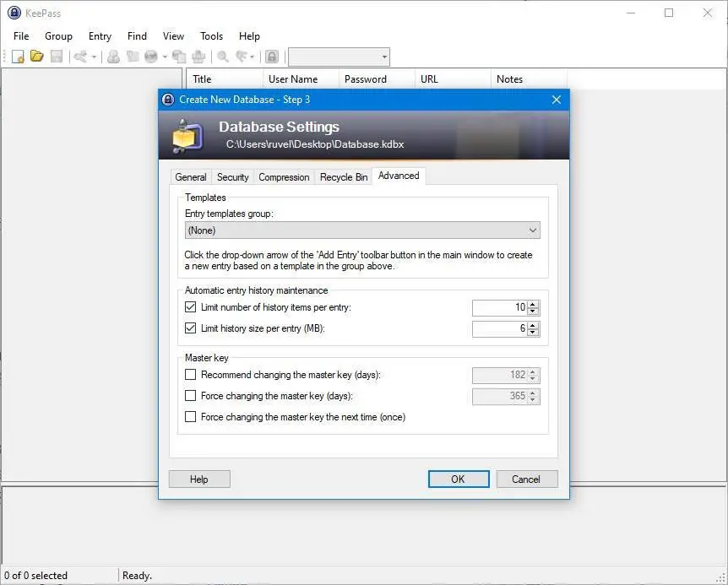Click the New Database toolbar icon
Viewport: 728px width, 585px height.
coord(18,57)
